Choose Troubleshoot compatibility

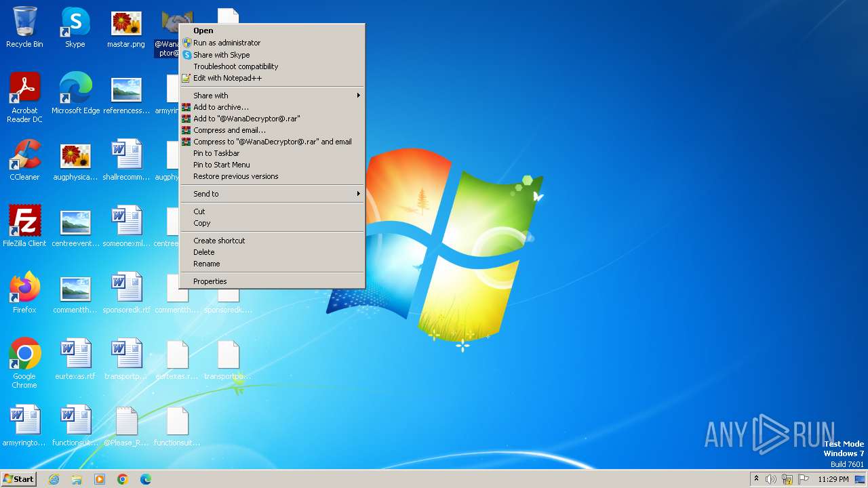[272, 66]
